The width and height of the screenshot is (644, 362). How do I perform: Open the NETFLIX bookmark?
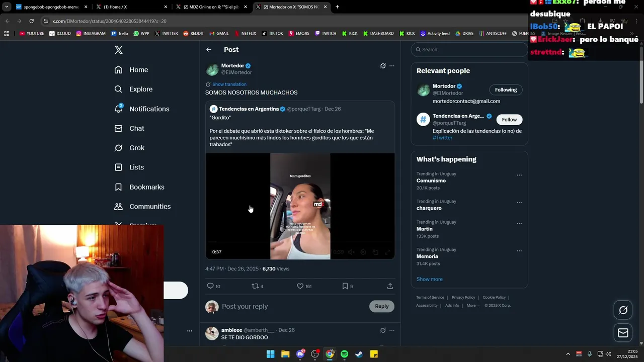pyautogui.click(x=245, y=34)
